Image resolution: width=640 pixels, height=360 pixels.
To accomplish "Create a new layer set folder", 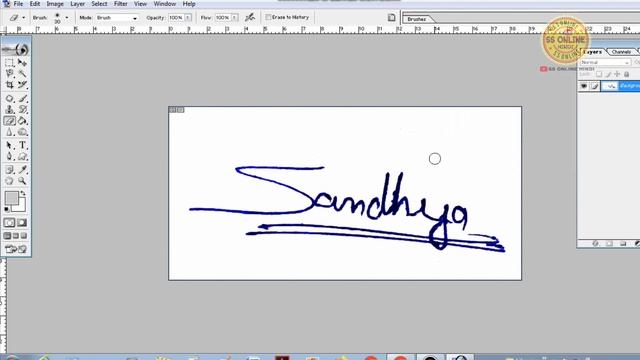I will pos(623,244).
